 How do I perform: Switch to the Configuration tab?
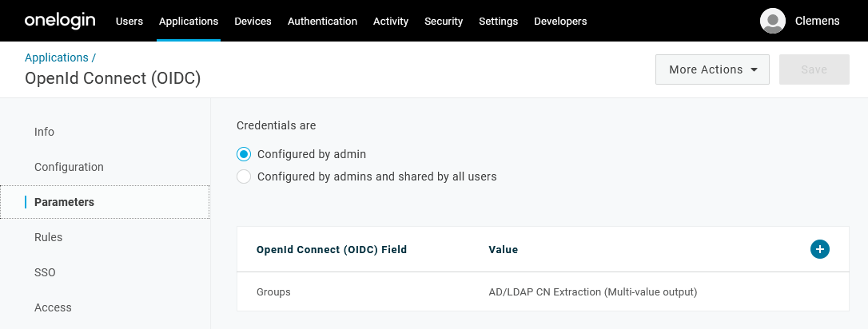(69, 167)
